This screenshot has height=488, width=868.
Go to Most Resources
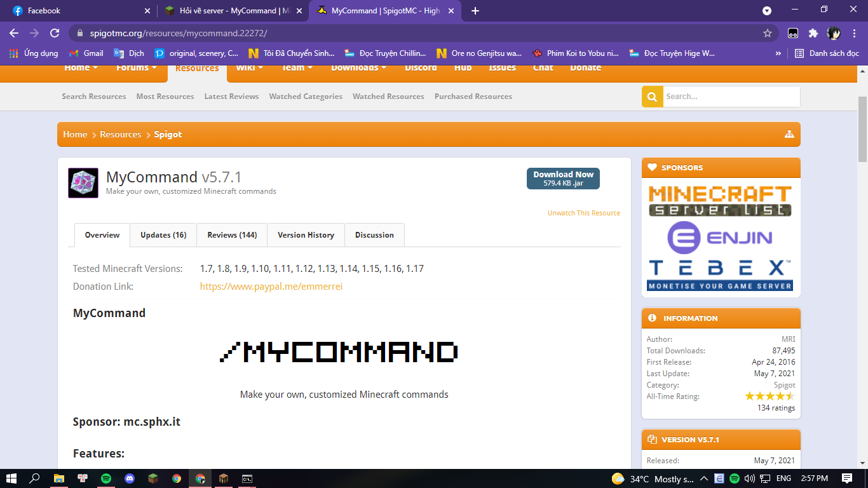point(165,97)
